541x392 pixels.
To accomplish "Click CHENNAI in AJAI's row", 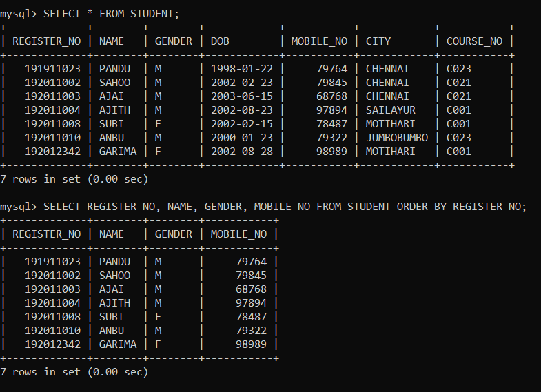I will (387, 96).
